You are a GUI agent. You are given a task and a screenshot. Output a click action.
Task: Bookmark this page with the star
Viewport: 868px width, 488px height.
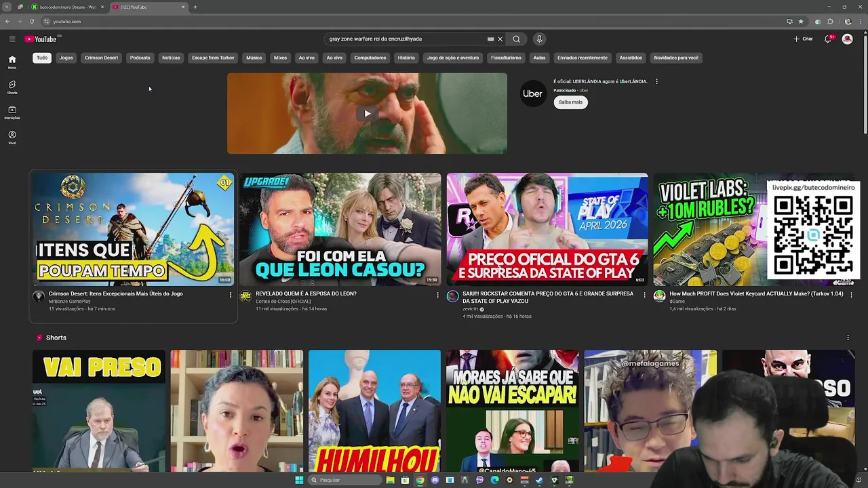point(801,21)
